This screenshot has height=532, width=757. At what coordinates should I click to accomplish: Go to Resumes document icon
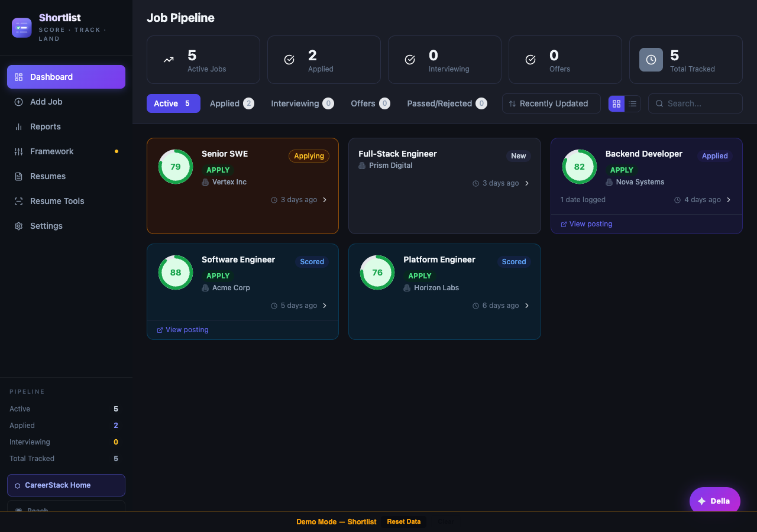pos(18,176)
